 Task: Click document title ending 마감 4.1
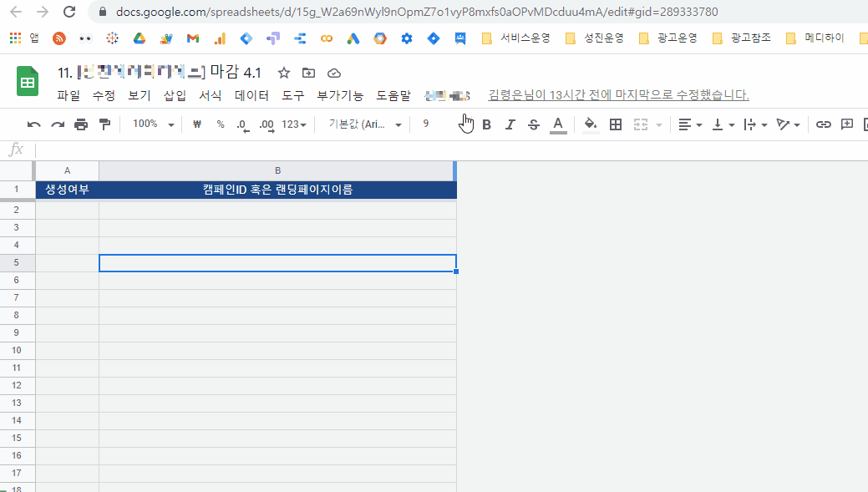pyautogui.click(x=159, y=72)
